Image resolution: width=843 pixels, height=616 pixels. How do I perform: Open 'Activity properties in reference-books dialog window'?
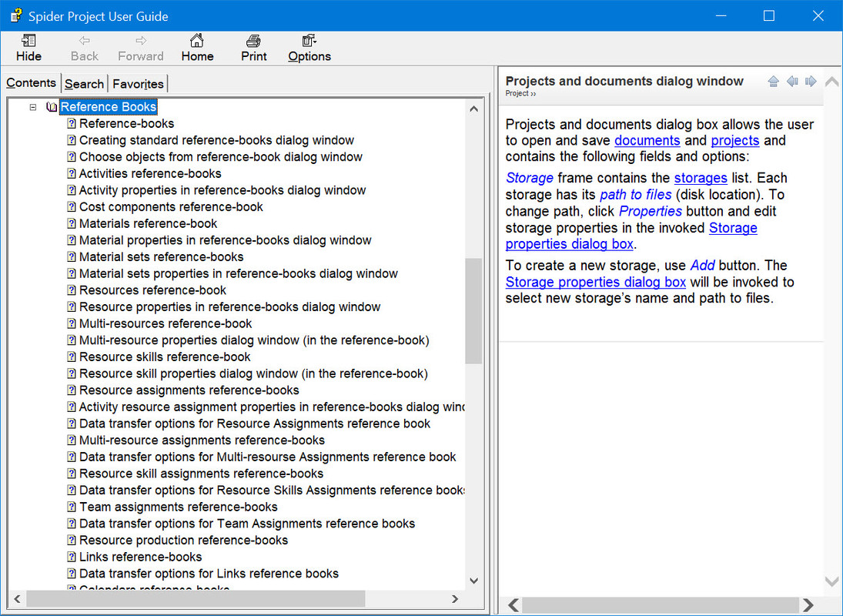pyautogui.click(x=222, y=190)
